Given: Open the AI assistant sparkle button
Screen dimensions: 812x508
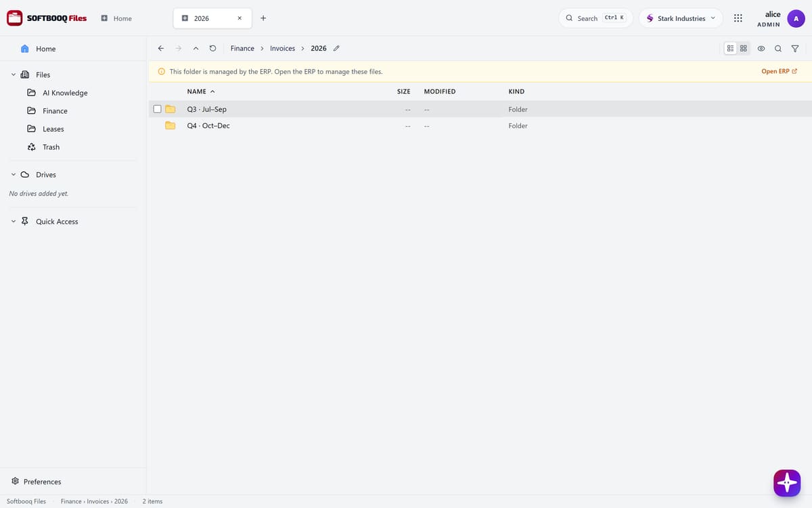Looking at the screenshot, I should (787, 483).
